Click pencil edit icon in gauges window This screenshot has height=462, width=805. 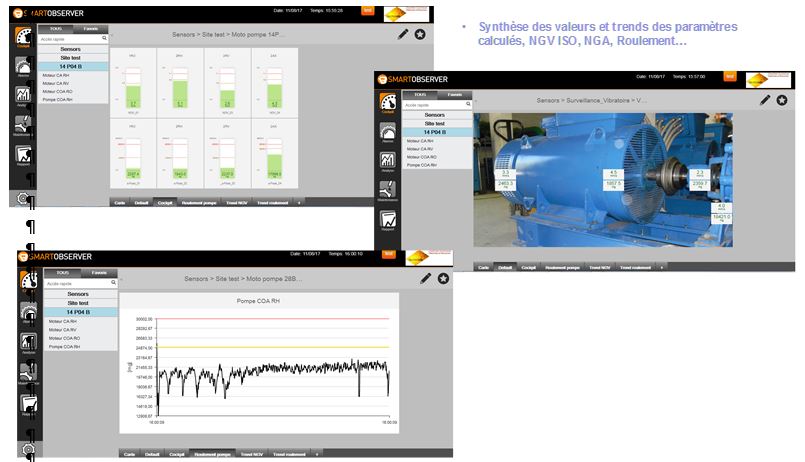point(403,34)
